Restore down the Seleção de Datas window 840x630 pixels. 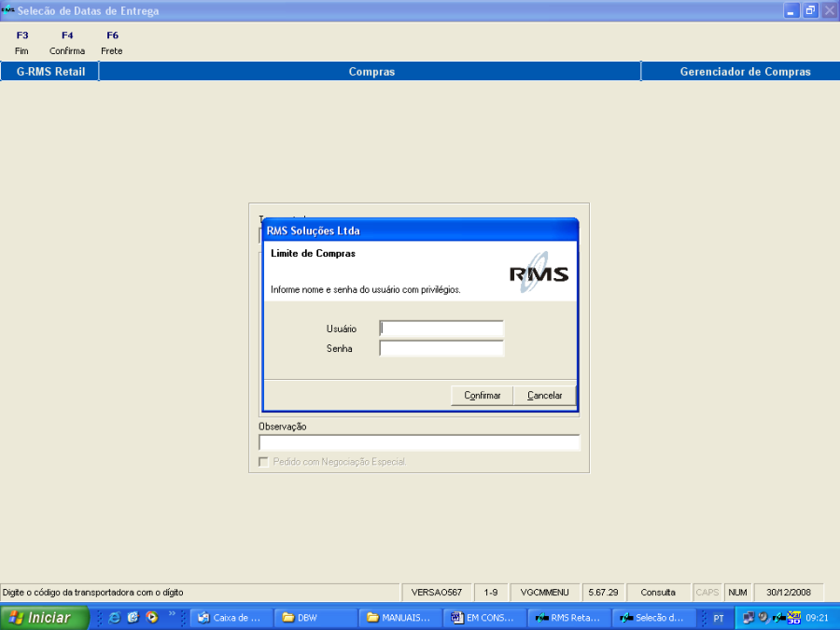[810, 10]
